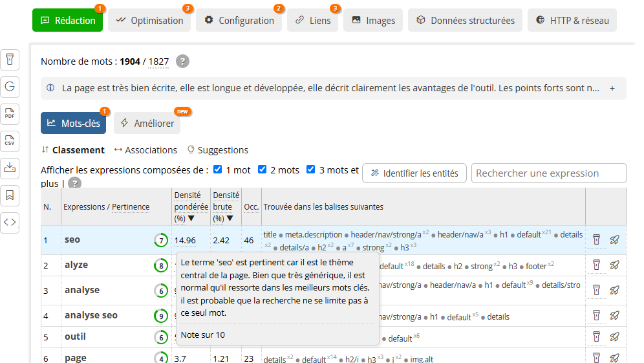This screenshot has width=644, height=363.
Task: Show the Suggestions view
Action: click(218, 150)
